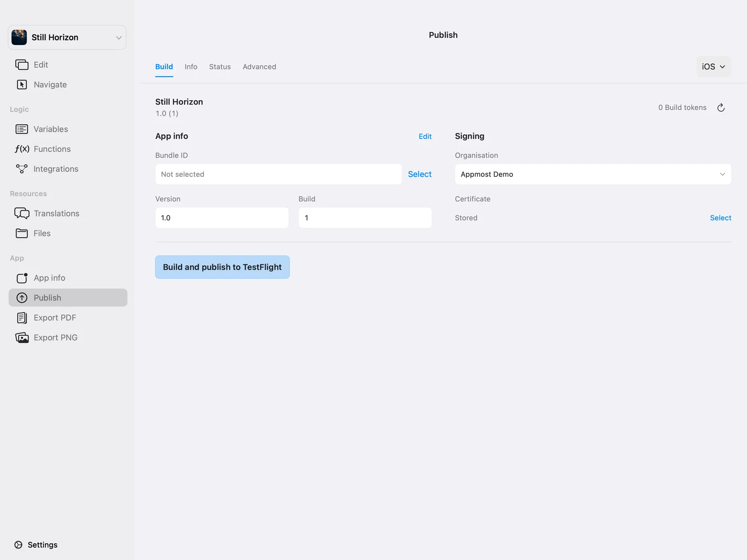The image size is (747, 560).
Task: Open the iOS platform dropdown
Action: pyautogui.click(x=713, y=67)
